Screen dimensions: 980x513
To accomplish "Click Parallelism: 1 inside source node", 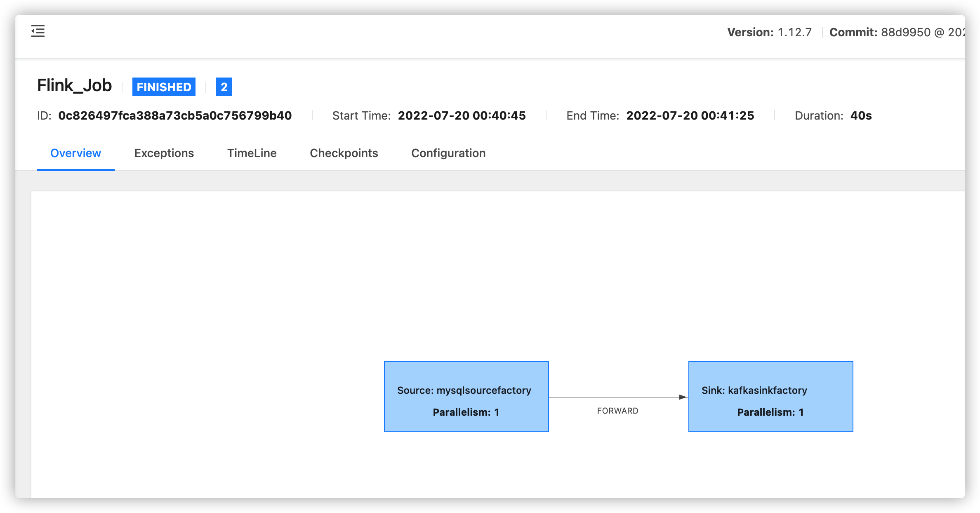I will pos(466,412).
